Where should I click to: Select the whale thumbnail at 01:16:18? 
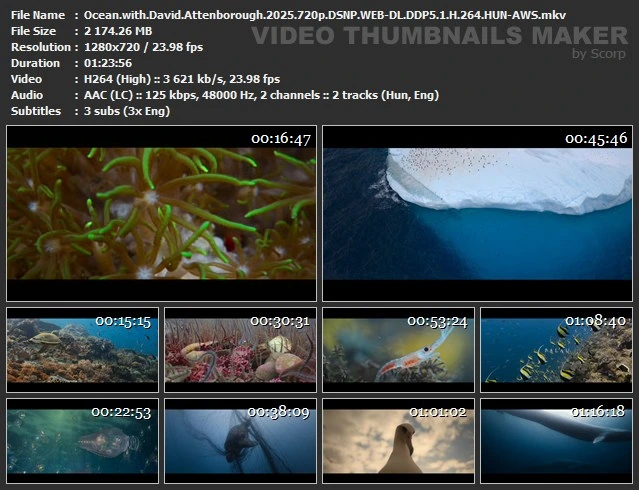(x=557, y=441)
